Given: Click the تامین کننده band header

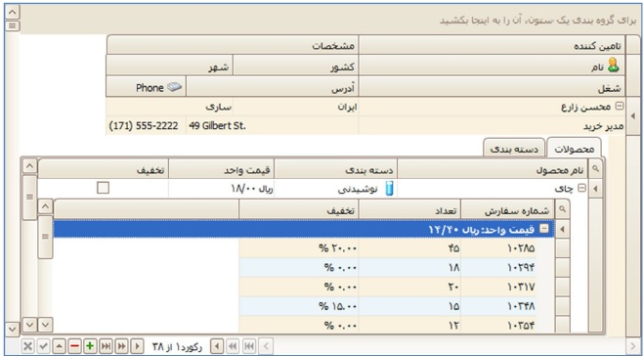Looking at the screenshot, I should point(492,45).
